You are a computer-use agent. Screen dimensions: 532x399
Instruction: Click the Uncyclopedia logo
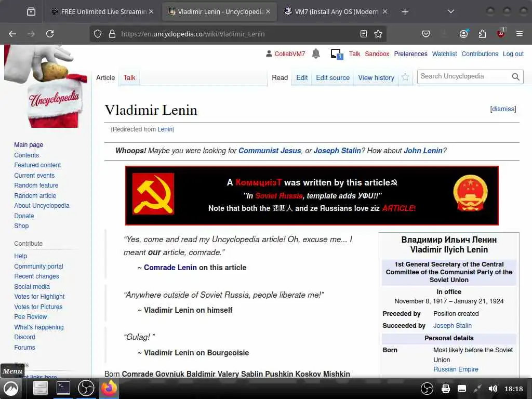click(x=46, y=87)
